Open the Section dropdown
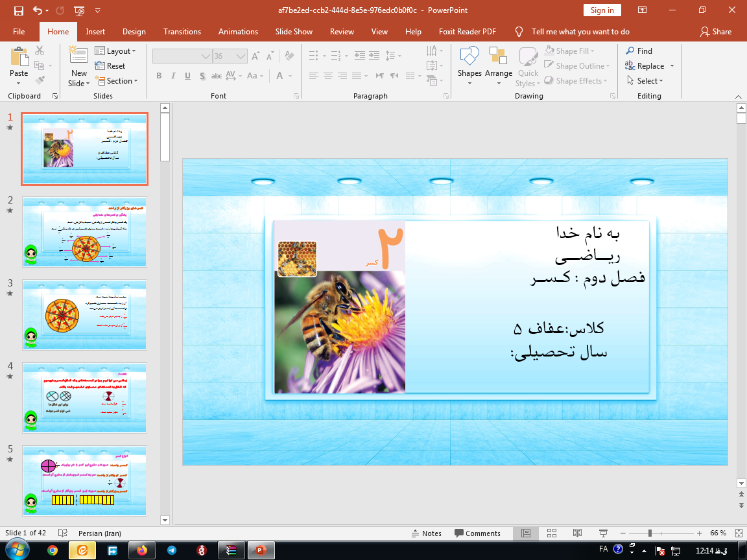 point(117,81)
